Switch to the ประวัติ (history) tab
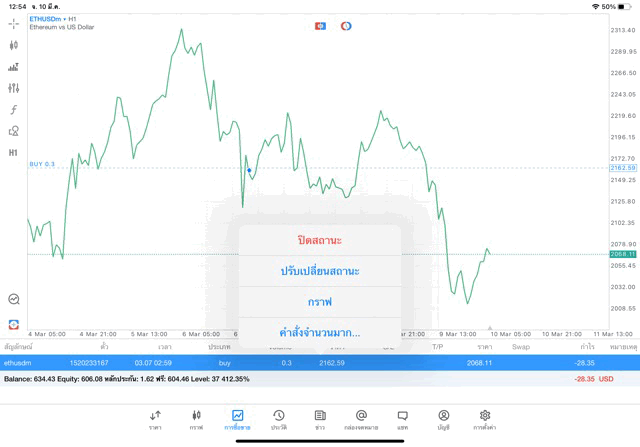Image resolution: width=640 pixels, height=447 pixels. point(279,420)
